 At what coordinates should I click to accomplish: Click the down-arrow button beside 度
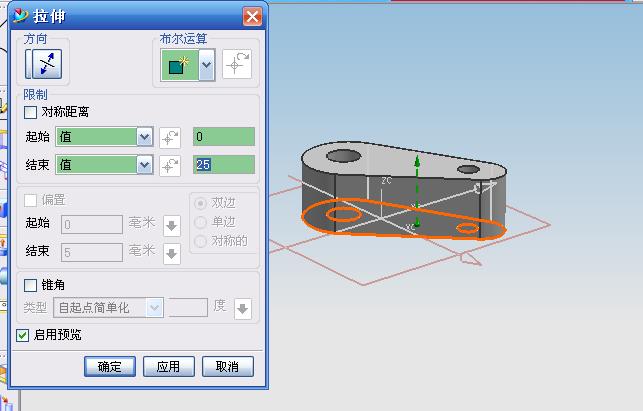[243, 309]
